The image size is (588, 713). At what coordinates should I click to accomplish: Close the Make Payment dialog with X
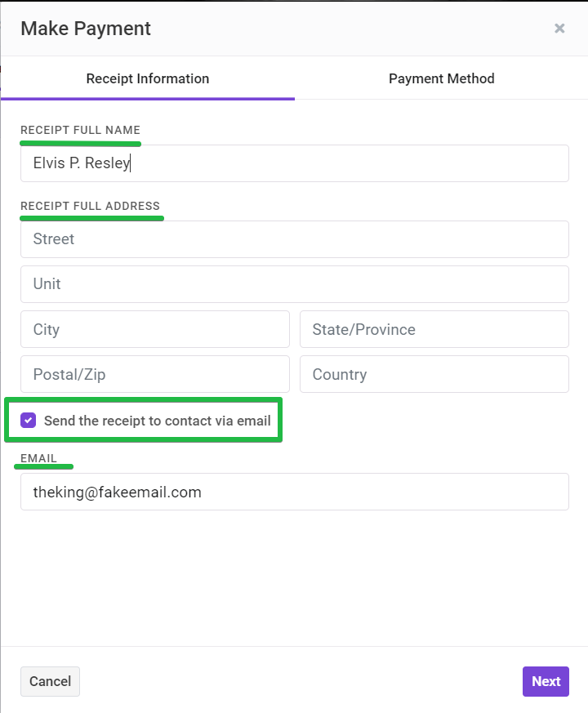pos(559,29)
